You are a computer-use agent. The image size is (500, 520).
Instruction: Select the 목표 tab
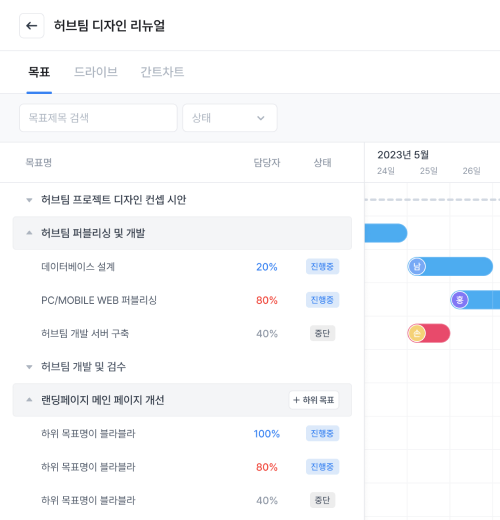coord(39,72)
